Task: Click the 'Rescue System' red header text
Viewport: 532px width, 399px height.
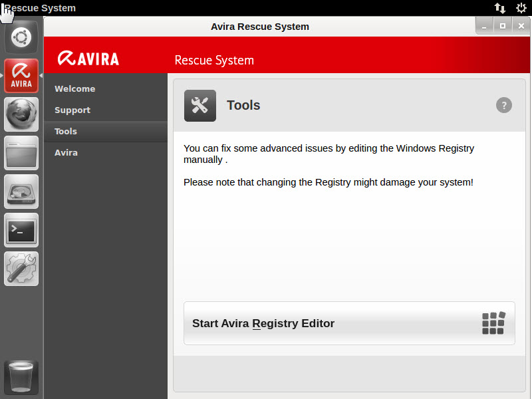Action: pyautogui.click(x=214, y=60)
